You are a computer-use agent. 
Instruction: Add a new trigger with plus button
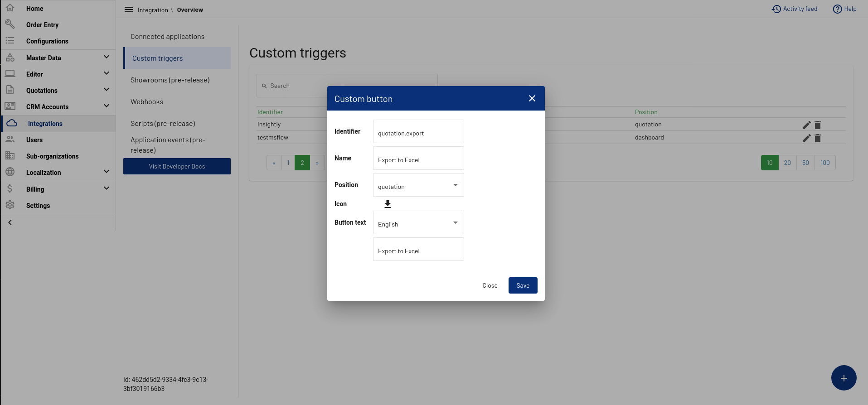pos(844,378)
